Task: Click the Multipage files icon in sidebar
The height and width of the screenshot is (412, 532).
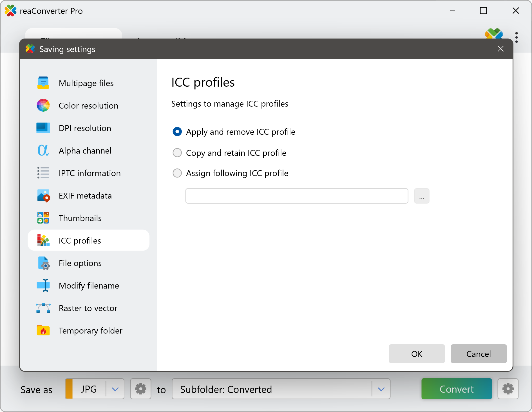Action: tap(43, 83)
